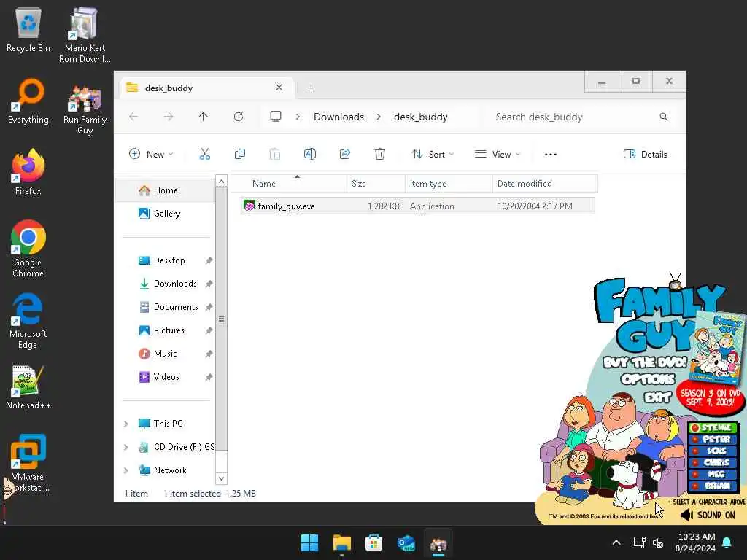Click the Paste clipboard icon
Screen dimensions: 747x560
(275, 154)
